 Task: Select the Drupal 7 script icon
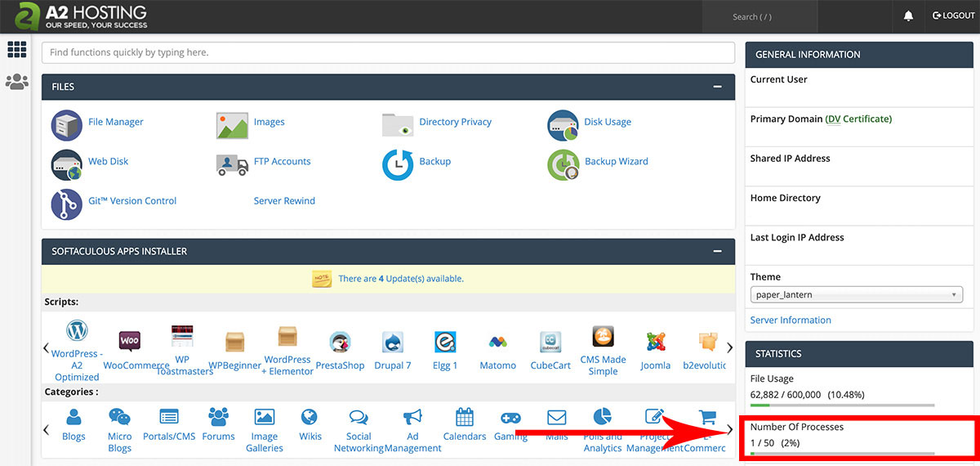393,342
